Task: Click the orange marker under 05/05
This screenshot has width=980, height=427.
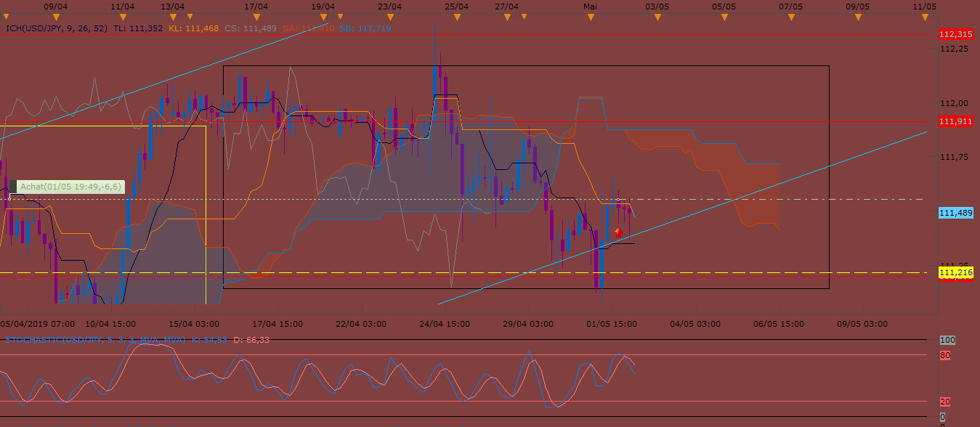Action: (x=724, y=16)
